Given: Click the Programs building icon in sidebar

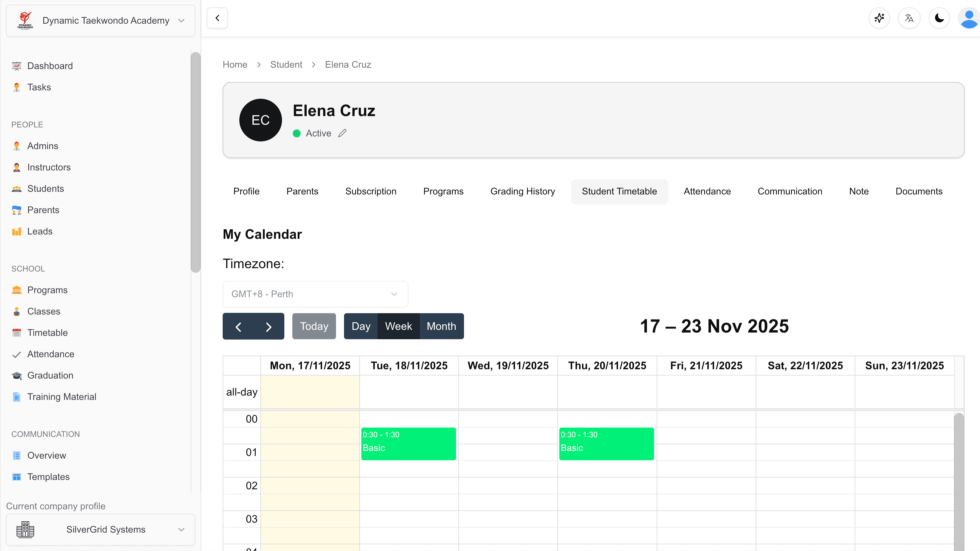Looking at the screenshot, I should point(16,290).
